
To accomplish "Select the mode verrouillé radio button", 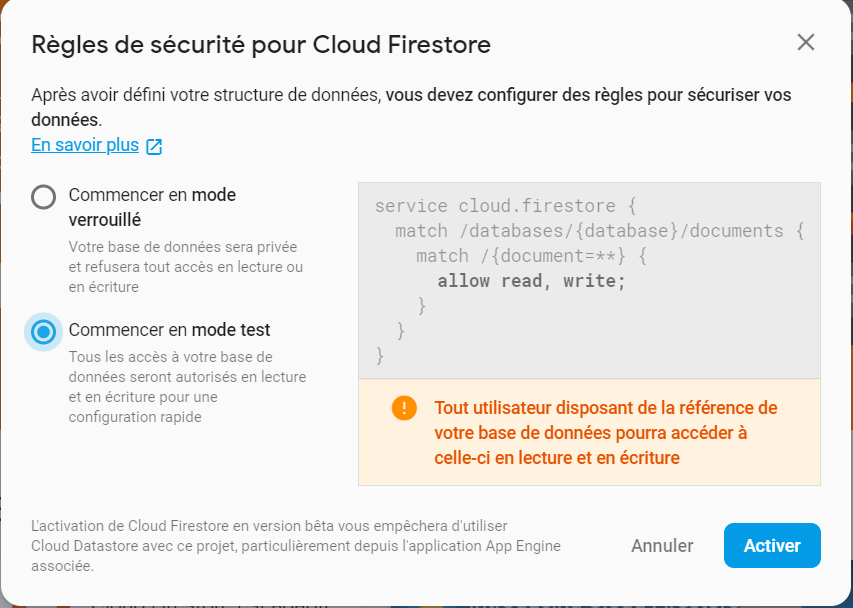I will 44,197.
